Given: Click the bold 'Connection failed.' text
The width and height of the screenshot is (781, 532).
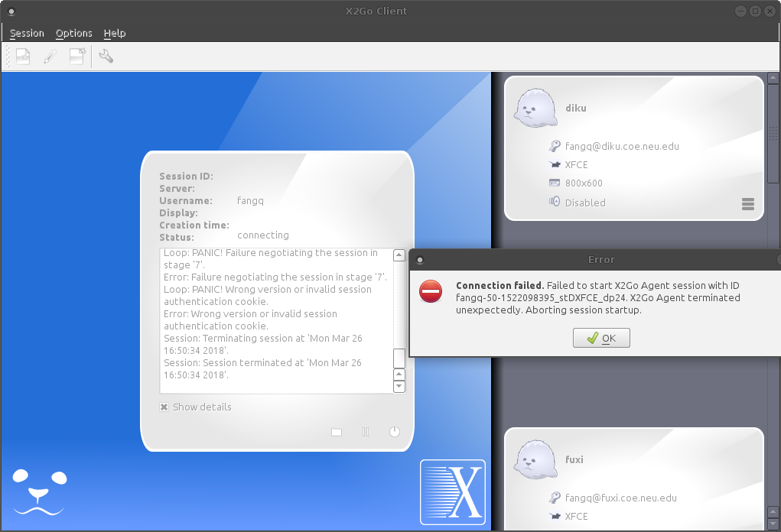Looking at the screenshot, I should 500,286.
